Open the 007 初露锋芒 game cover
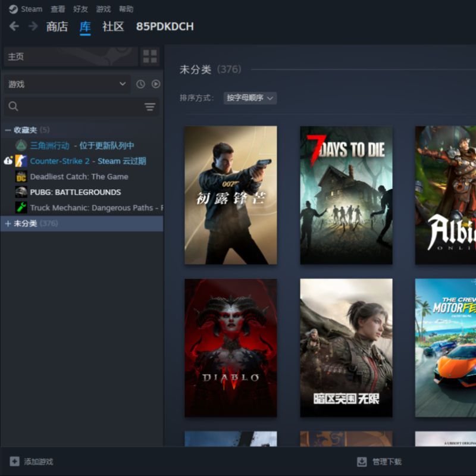This screenshot has height=476, width=476. click(x=231, y=195)
